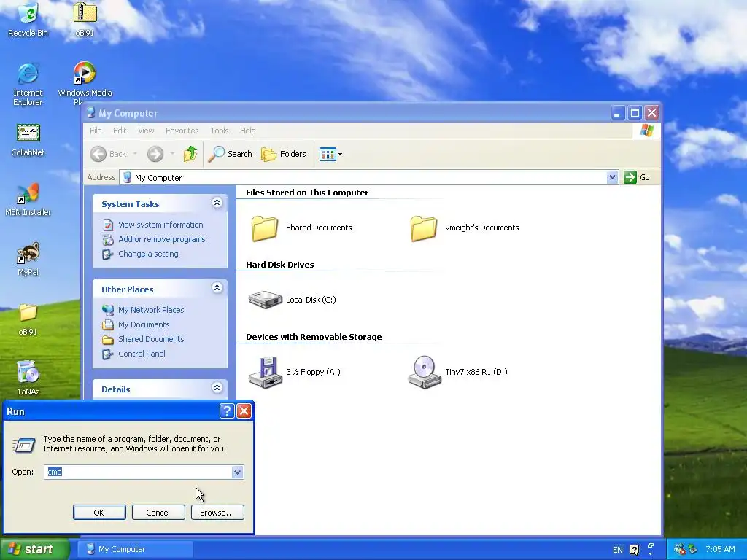Open Shared Documents in Other Places sidebar

[151, 339]
